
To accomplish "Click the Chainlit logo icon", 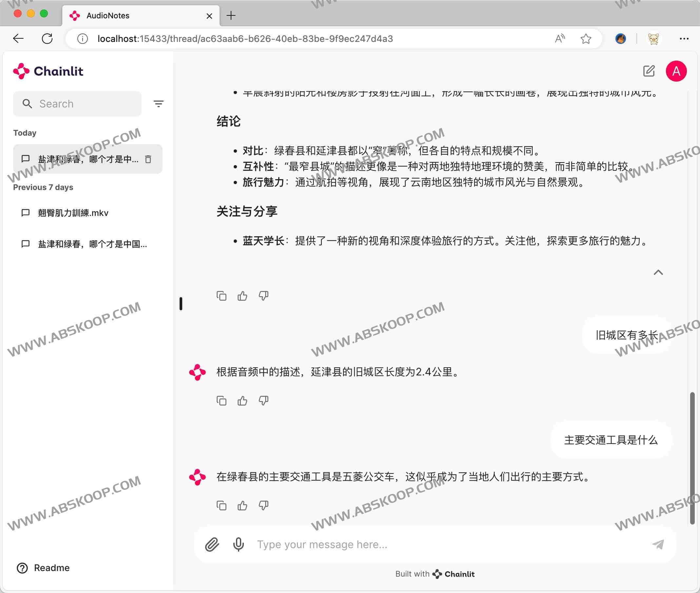I will (x=21, y=70).
